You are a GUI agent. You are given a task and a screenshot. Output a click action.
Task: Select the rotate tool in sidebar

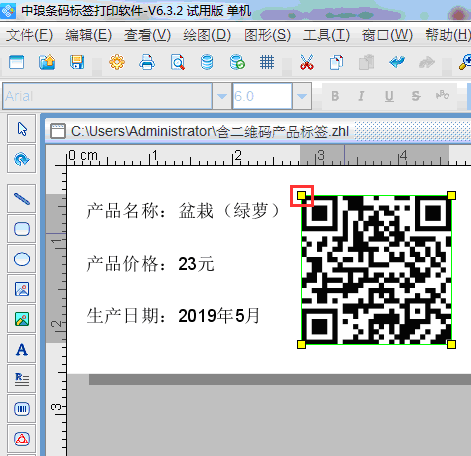(22, 159)
